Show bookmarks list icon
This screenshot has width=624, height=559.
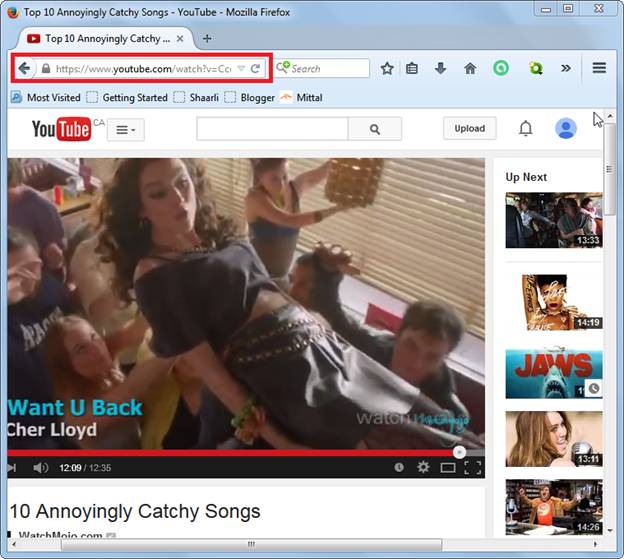412,68
